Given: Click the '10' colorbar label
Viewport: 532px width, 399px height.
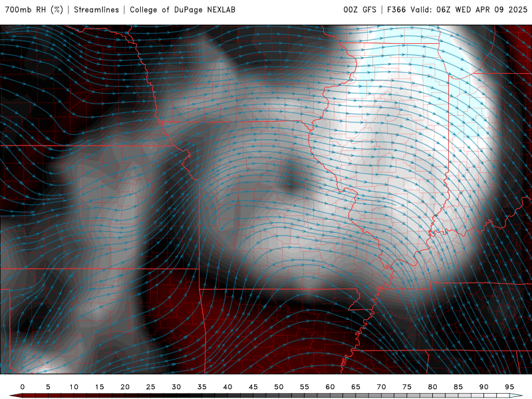Looking at the screenshot, I should pos(74,387).
